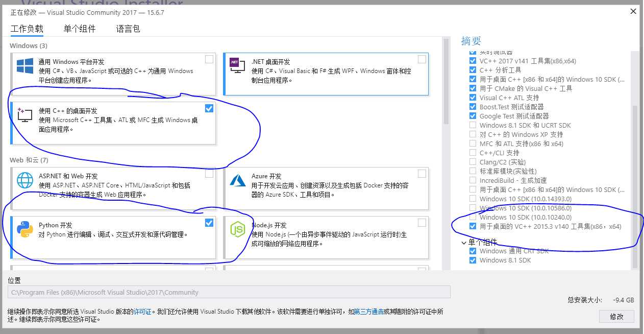Screen dimensions: 644x334
Task: Open the 许可证 link
Action: coord(142,311)
